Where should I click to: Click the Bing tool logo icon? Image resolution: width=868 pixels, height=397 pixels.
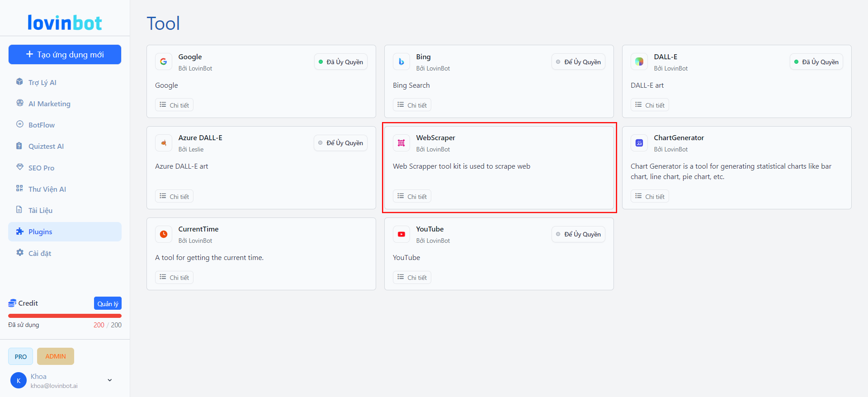[x=401, y=62]
